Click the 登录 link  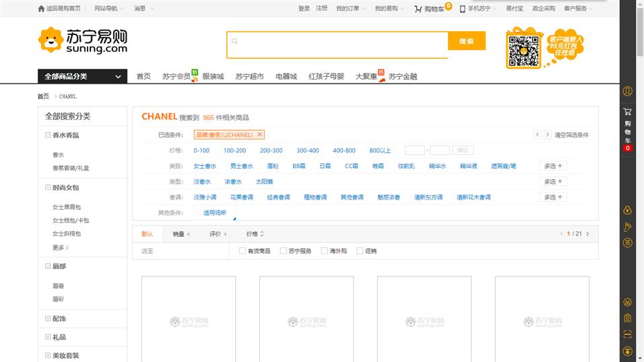pos(304,9)
